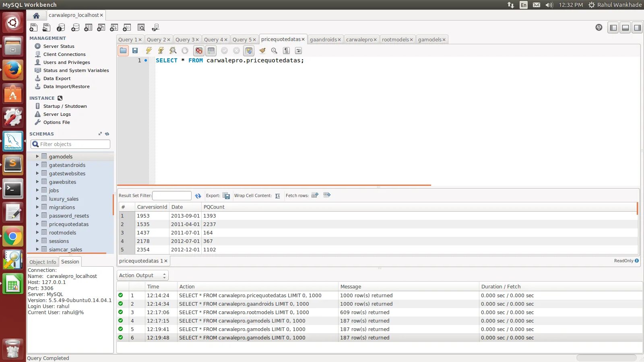
Task: Fetch all remaining rows
Action: tap(327, 195)
